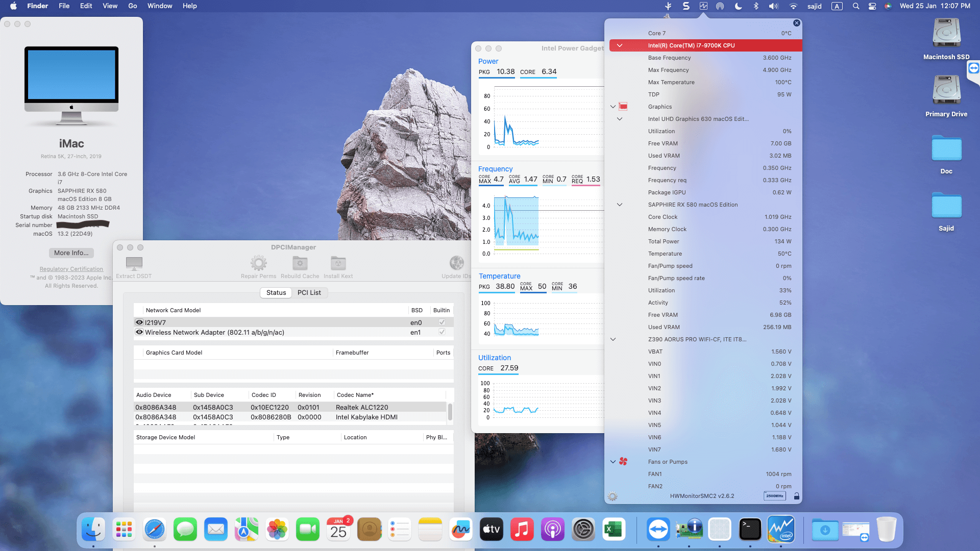This screenshot has height=551, width=980.
Task: Open the File menu
Action: click(64, 6)
